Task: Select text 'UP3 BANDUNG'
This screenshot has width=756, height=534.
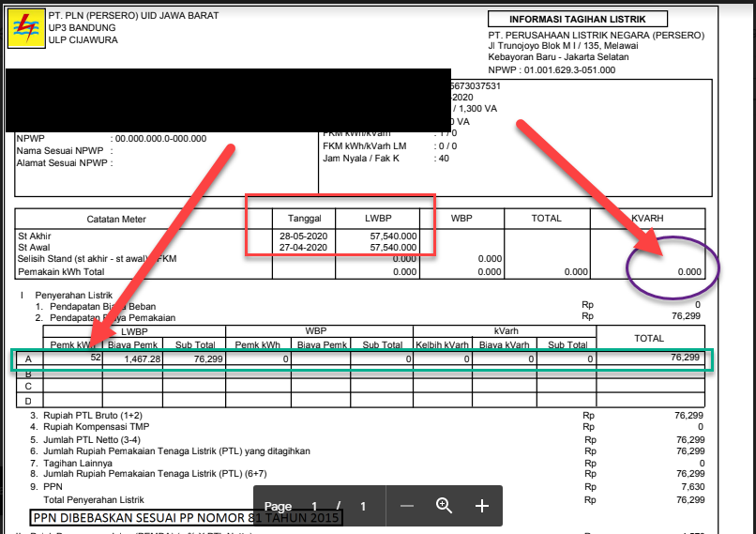Action: click(82, 27)
